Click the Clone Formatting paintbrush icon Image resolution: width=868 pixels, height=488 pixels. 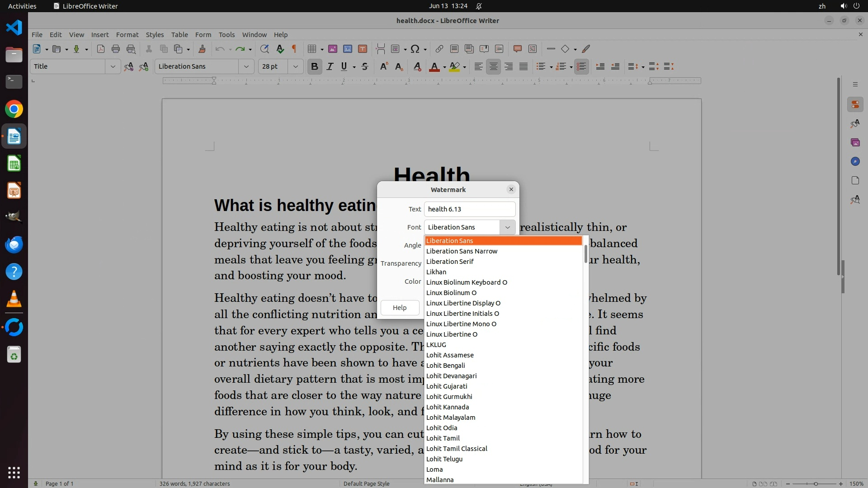click(202, 49)
